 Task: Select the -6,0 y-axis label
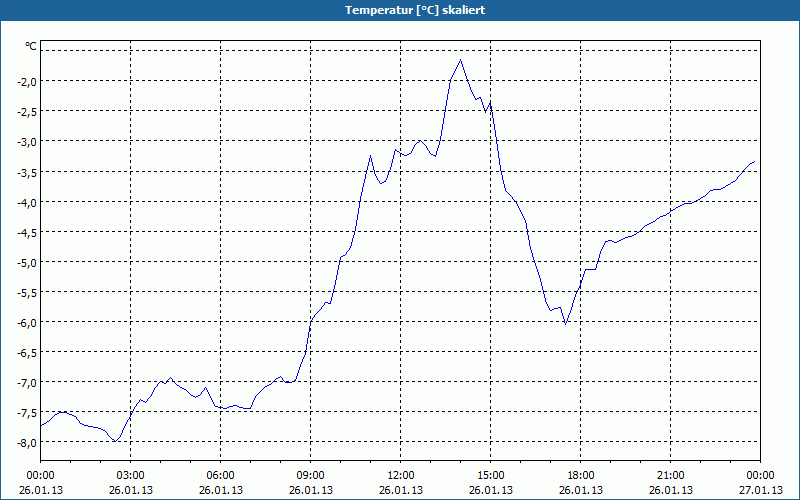tap(26, 322)
